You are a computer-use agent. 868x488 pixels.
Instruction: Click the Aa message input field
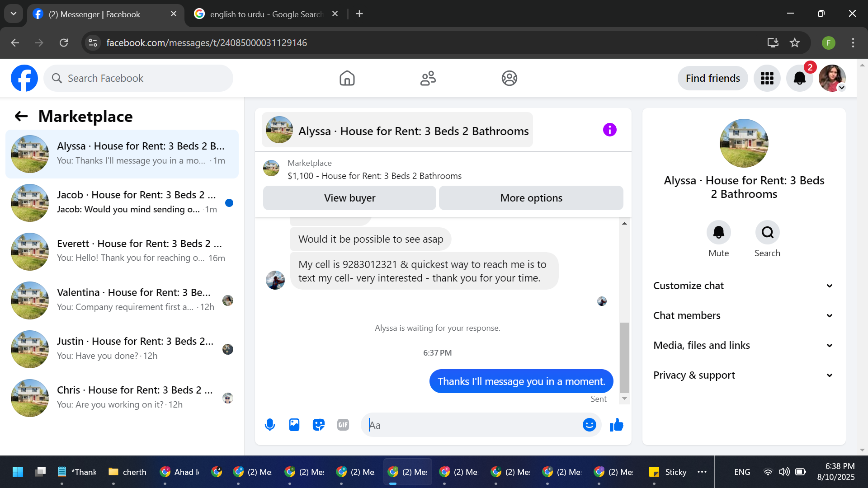click(x=472, y=425)
